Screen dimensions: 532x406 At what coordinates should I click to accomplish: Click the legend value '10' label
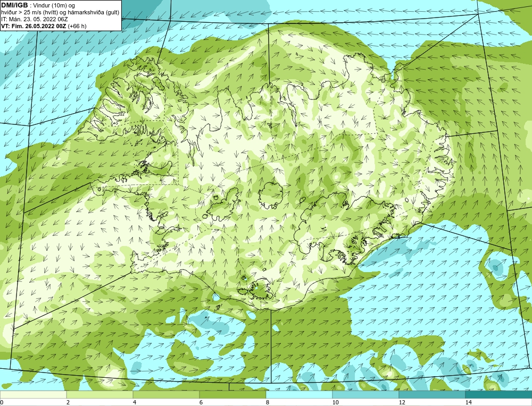point(335,402)
